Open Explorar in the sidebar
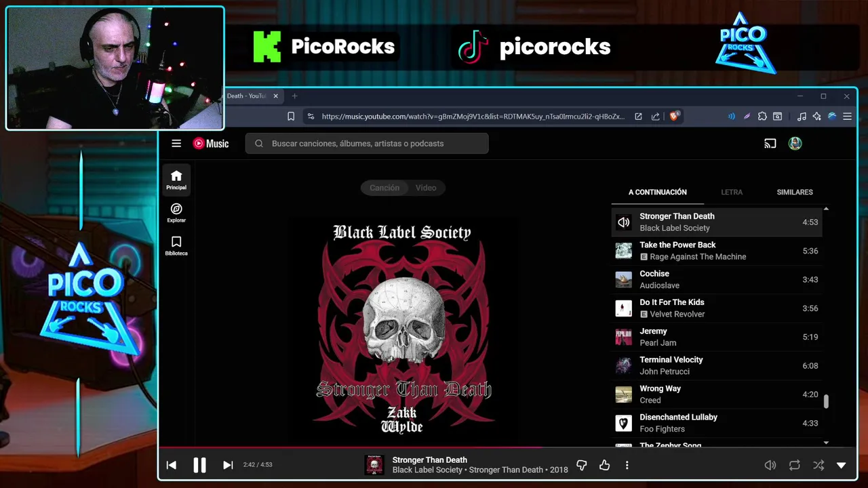The width and height of the screenshot is (868, 488). [x=176, y=213]
